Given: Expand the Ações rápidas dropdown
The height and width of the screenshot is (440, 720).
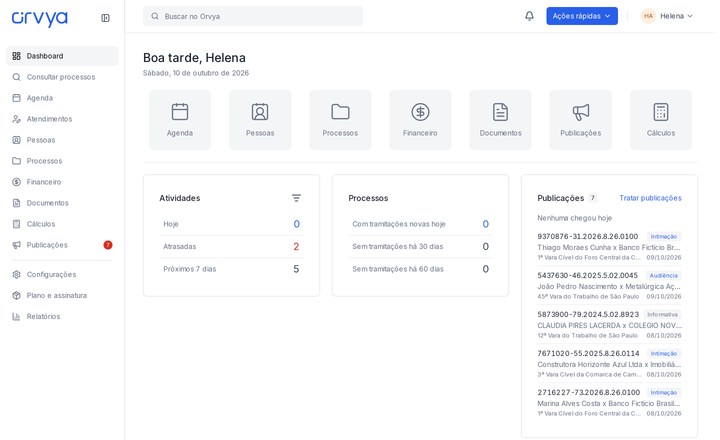Looking at the screenshot, I should point(582,16).
